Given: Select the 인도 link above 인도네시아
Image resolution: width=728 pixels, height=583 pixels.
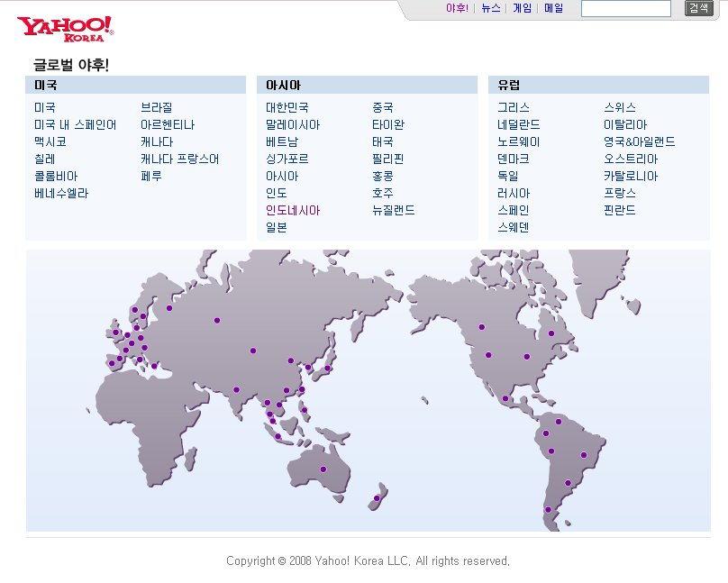Looking at the screenshot, I should [x=277, y=194].
